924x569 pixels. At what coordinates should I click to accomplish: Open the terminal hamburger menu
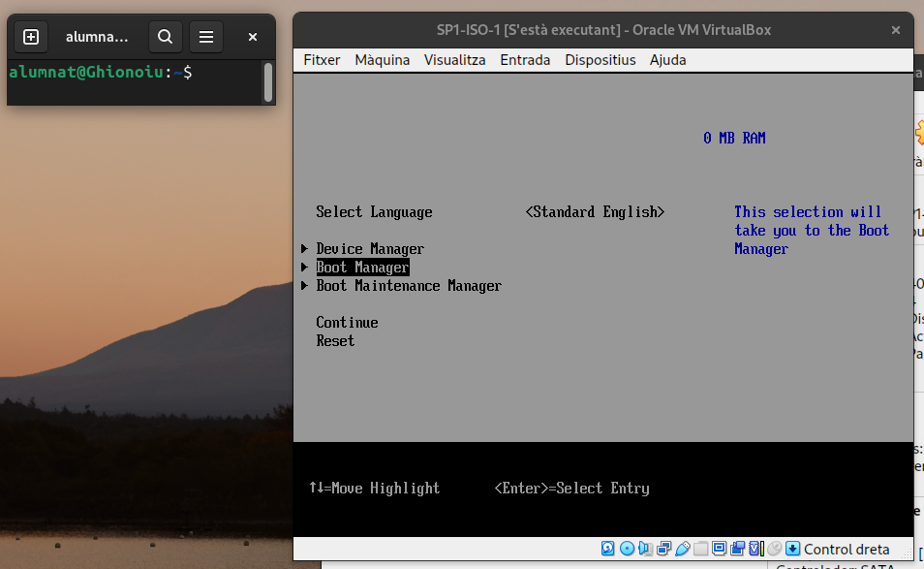[205, 37]
